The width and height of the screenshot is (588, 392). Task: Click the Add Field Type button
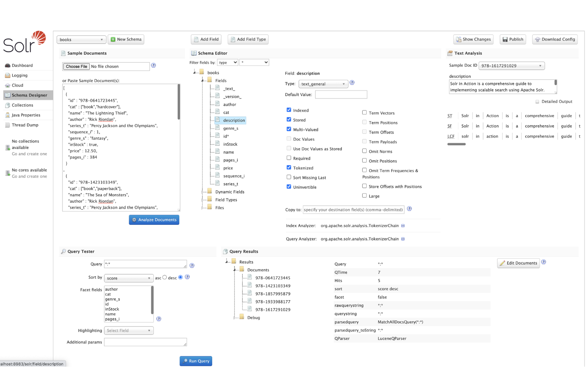coord(248,39)
